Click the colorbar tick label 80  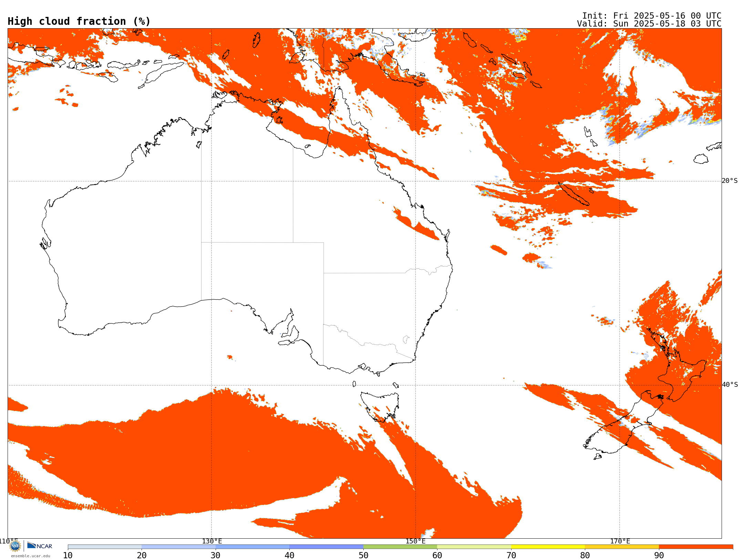[585, 556]
